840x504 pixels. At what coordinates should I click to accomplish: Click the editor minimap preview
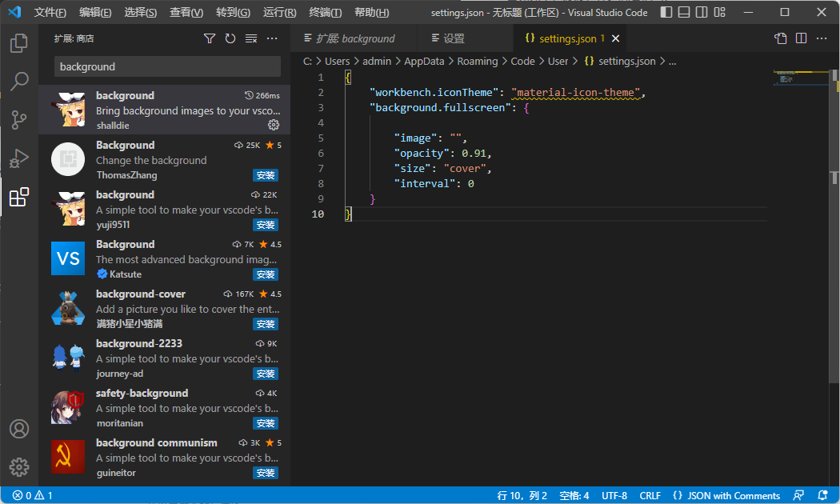click(800, 78)
